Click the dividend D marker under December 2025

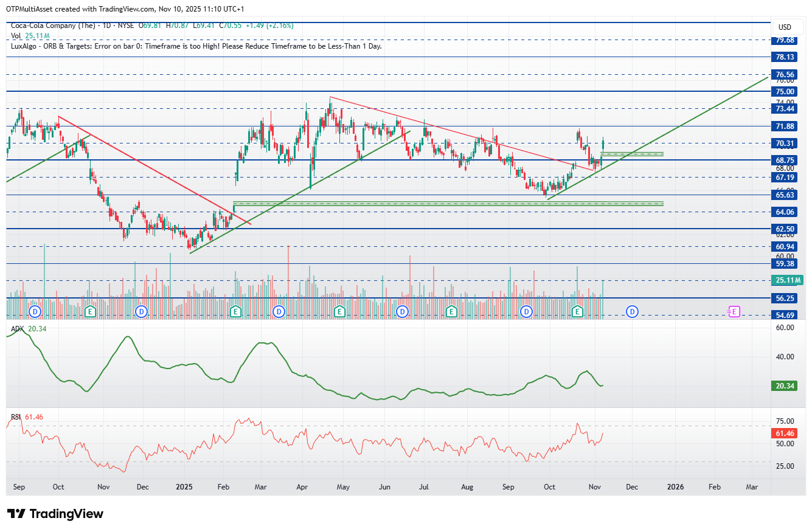632,311
